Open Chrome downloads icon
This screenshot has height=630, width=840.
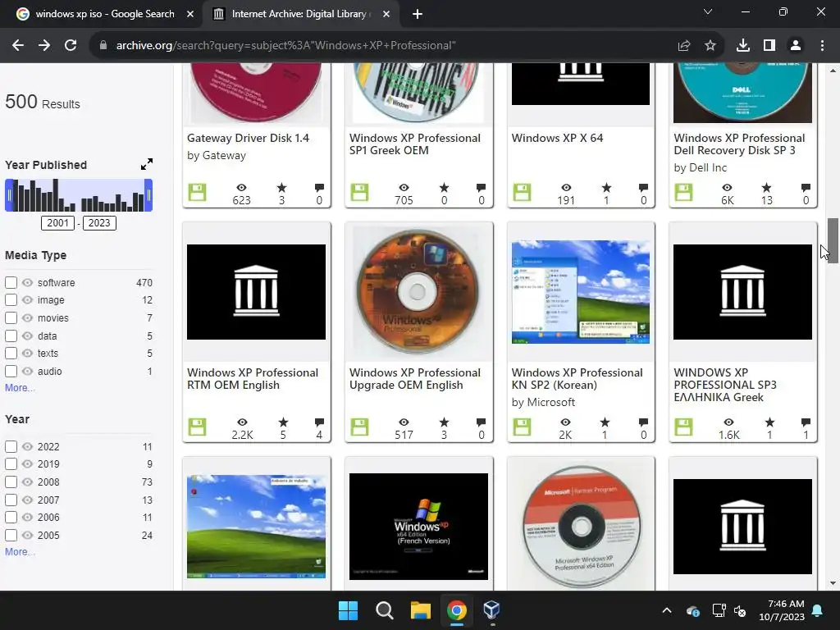tap(743, 46)
